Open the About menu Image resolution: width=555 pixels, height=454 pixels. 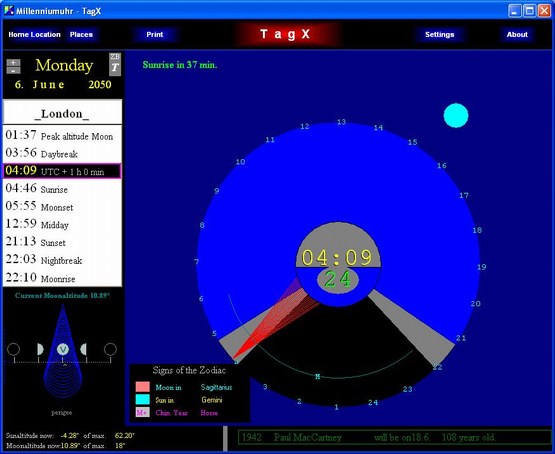point(517,35)
